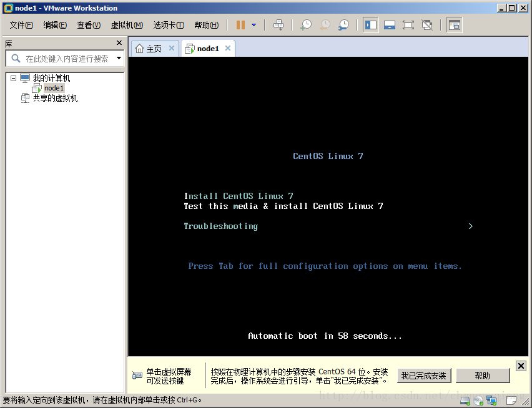Close the node1 tab
The height and width of the screenshot is (408, 532).
coord(228,48)
